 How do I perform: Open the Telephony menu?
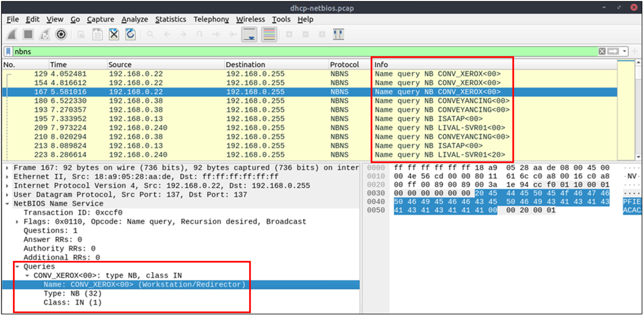pos(211,19)
